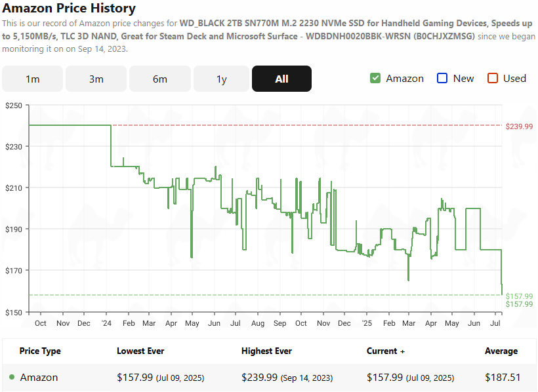Enable the Used price checkbox
Screen dimensions: 538x392
(493, 79)
